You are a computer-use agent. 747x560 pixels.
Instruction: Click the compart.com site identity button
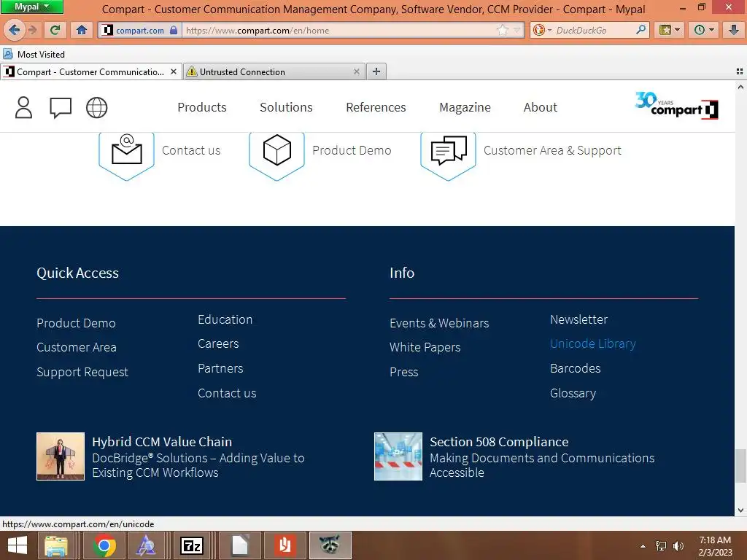(x=139, y=30)
